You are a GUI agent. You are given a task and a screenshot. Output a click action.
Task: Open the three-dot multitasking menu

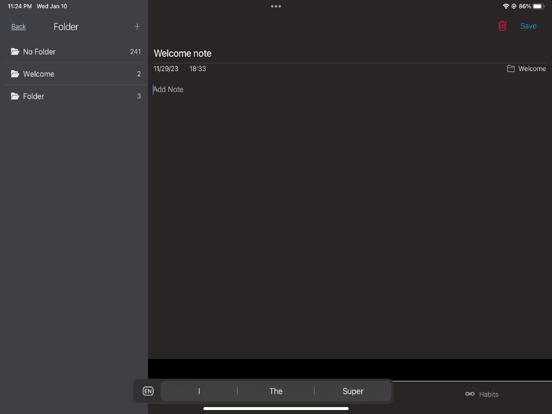pyautogui.click(x=276, y=6)
